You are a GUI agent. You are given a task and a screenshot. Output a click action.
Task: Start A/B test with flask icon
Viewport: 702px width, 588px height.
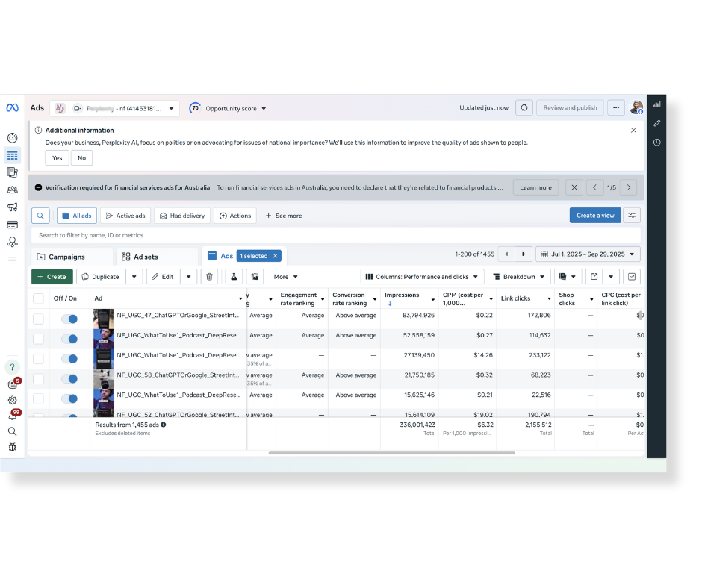[234, 277]
